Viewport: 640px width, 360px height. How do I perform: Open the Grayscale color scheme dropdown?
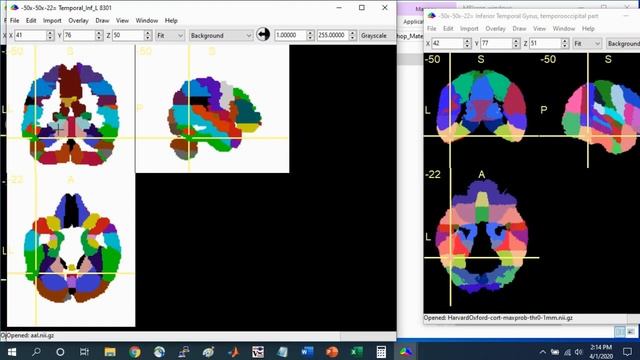(x=377, y=36)
